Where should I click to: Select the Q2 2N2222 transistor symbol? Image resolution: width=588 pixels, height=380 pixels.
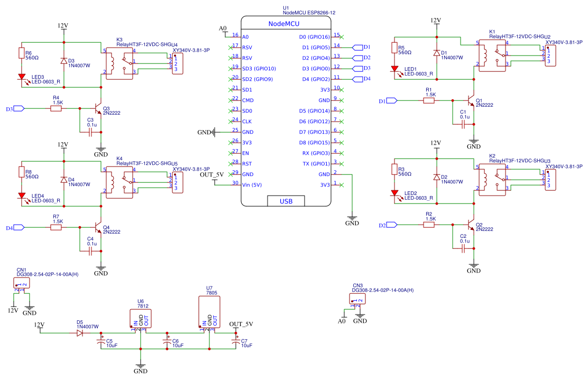470,225
